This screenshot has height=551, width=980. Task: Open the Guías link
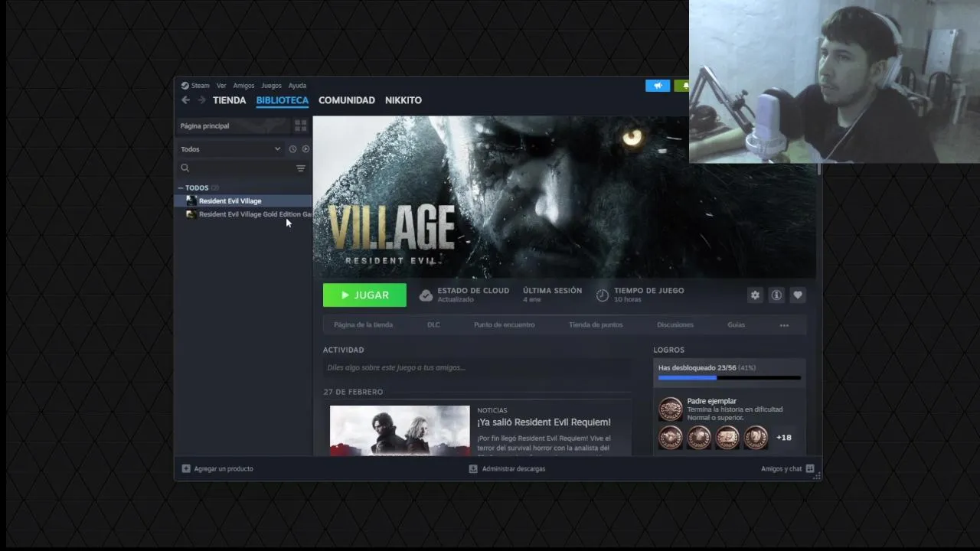tap(736, 325)
